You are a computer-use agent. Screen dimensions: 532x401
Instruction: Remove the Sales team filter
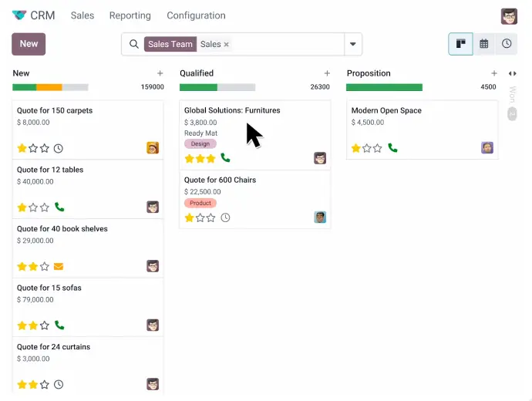click(x=227, y=45)
